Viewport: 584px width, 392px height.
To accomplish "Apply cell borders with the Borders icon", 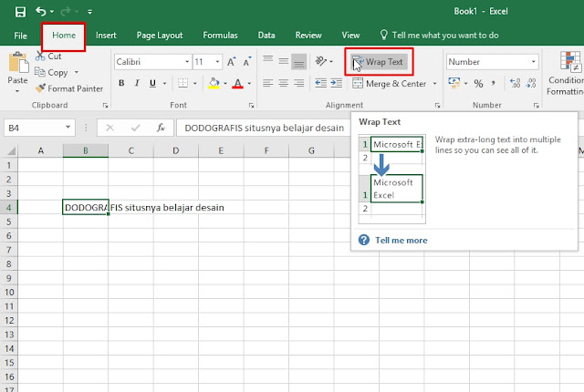I will pos(182,83).
